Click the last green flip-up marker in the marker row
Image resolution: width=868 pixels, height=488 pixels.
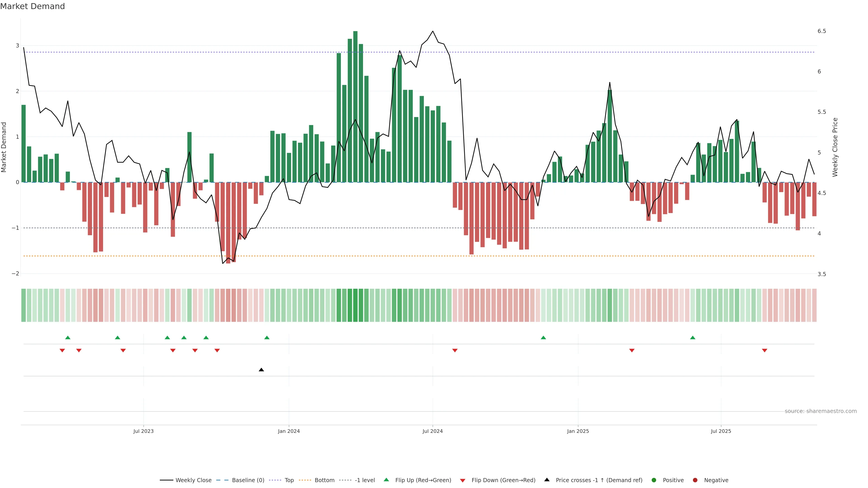pos(692,338)
